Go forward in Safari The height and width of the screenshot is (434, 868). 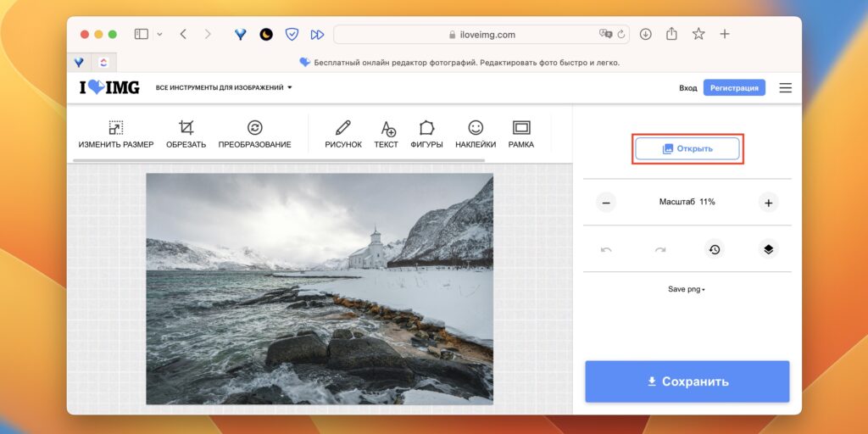pos(208,34)
